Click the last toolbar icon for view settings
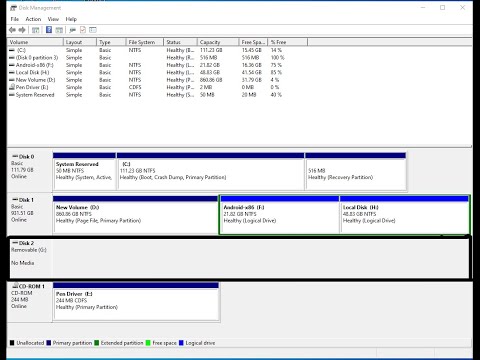480x360 pixels. click(93, 30)
